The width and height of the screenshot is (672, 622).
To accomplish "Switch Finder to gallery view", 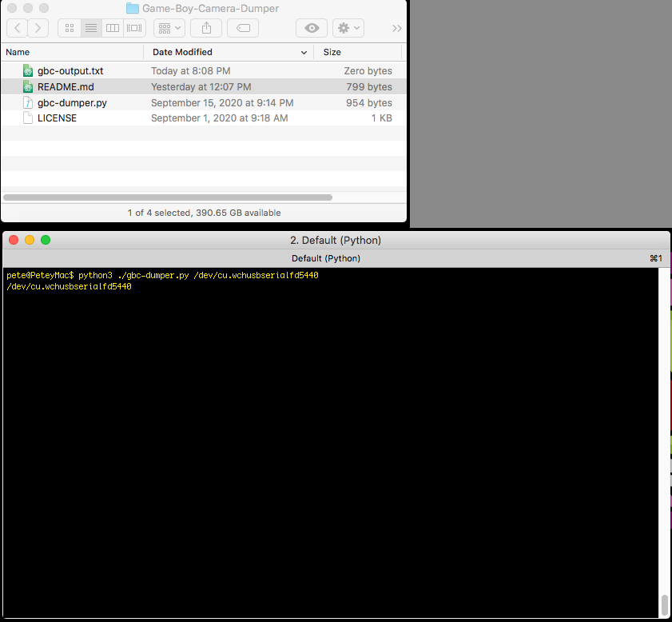I will [x=134, y=28].
